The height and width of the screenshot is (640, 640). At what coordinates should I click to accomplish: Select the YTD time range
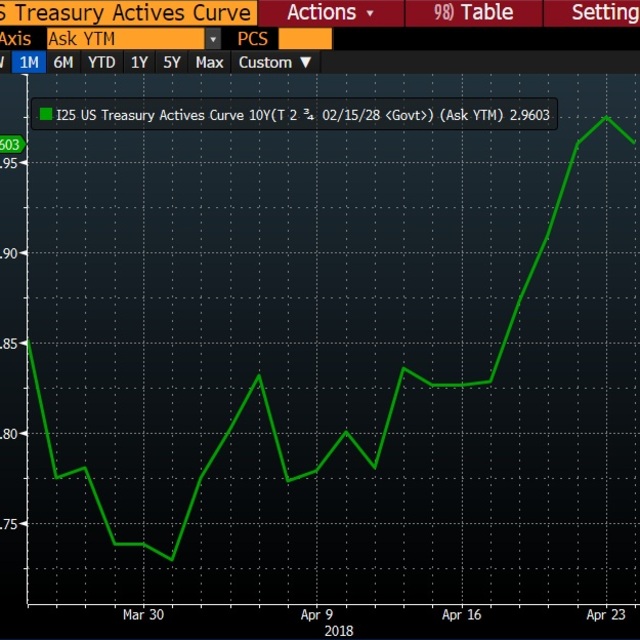pyautogui.click(x=101, y=62)
